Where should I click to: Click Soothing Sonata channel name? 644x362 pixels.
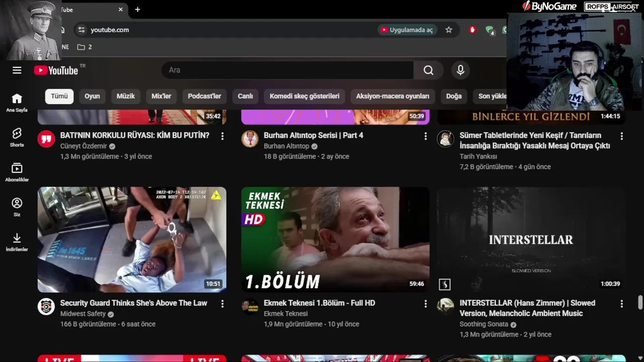pos(484,324)
